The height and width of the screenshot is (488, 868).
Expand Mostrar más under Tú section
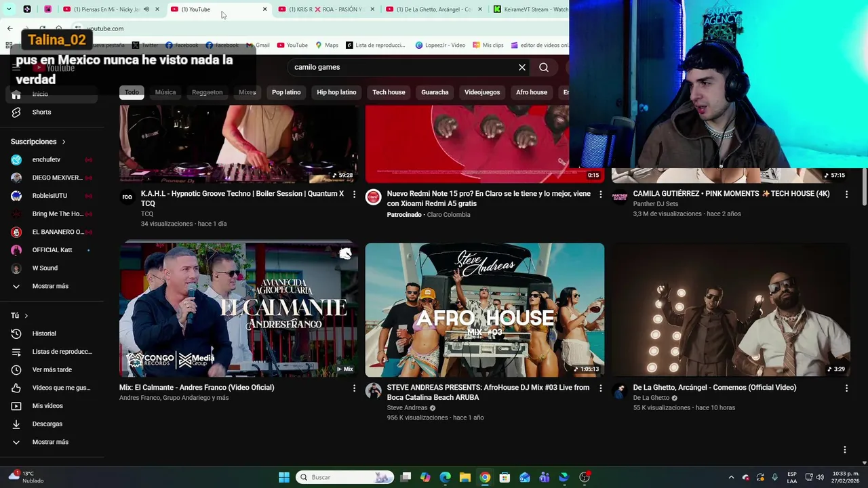[50, 442]
